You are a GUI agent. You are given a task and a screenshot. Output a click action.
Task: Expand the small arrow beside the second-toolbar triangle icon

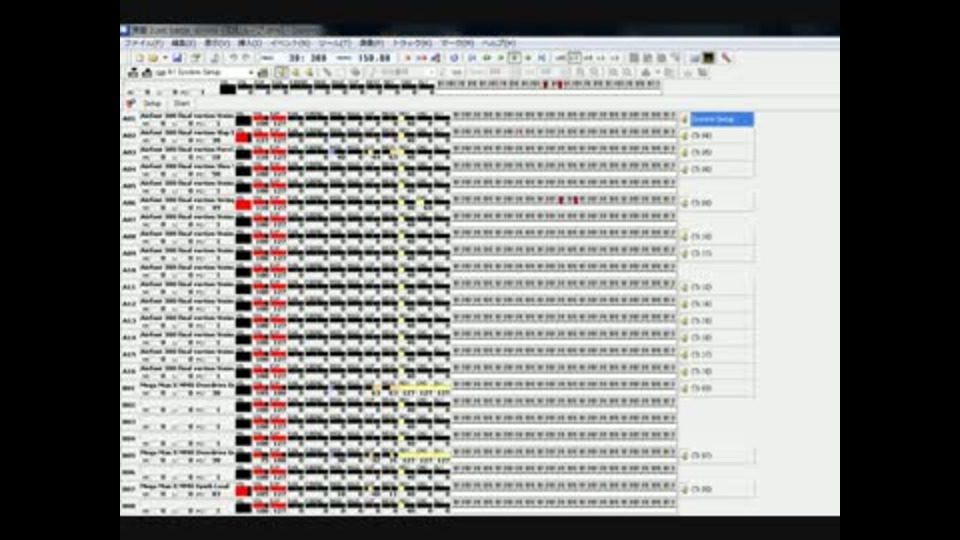(x=657, y=73)
